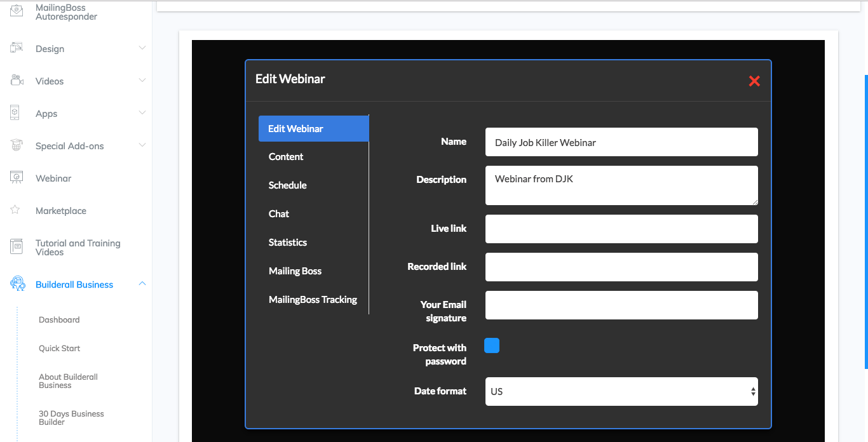The height and width of the screenshot is (442, 868).
Task: Click the Recorded link input field
Action: click(x=621, y=267)
